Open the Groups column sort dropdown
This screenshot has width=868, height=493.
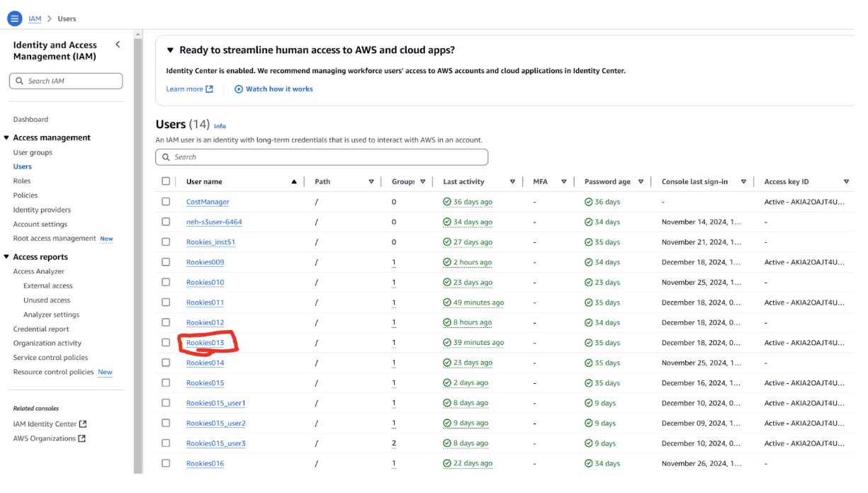(423, 182)
